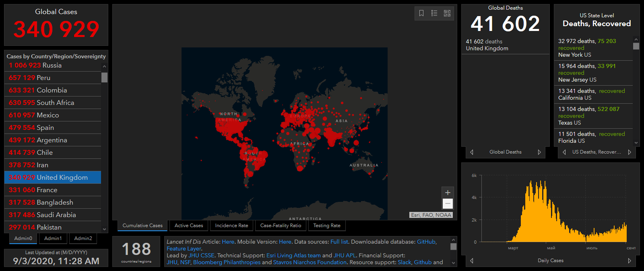This screenshot has height=271, width=644.
Task: Select the Admin2 tab
Action: (x=83, y=238)
